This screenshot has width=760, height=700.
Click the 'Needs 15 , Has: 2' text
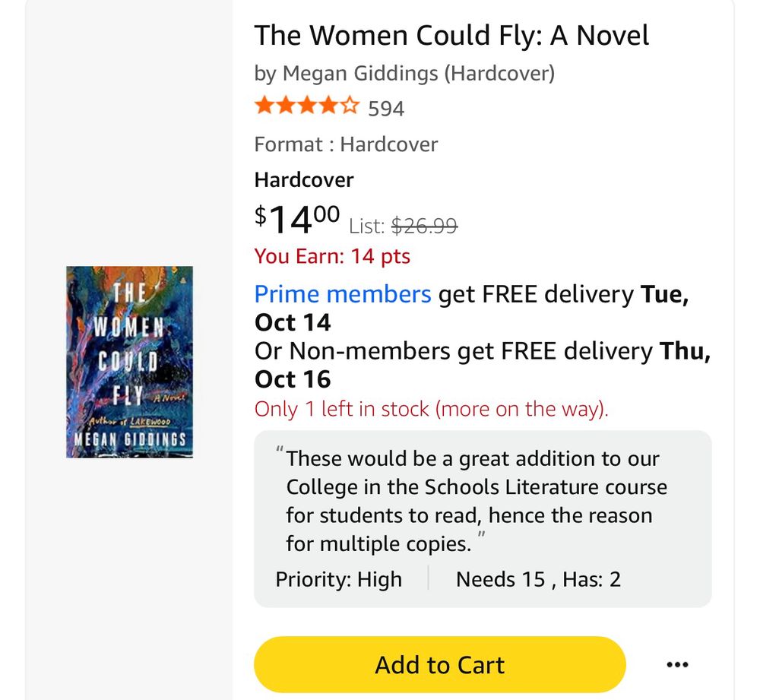[x=538, y=579]
